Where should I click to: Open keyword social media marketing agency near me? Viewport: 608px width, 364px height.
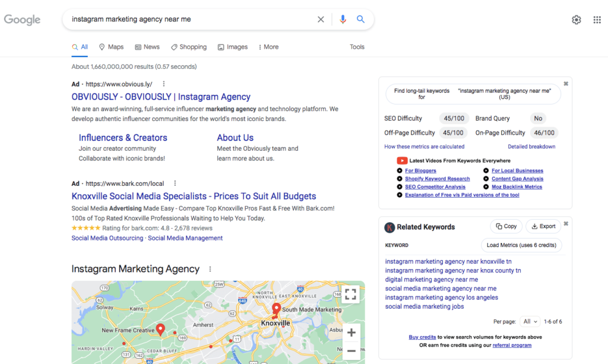point(441,289)
